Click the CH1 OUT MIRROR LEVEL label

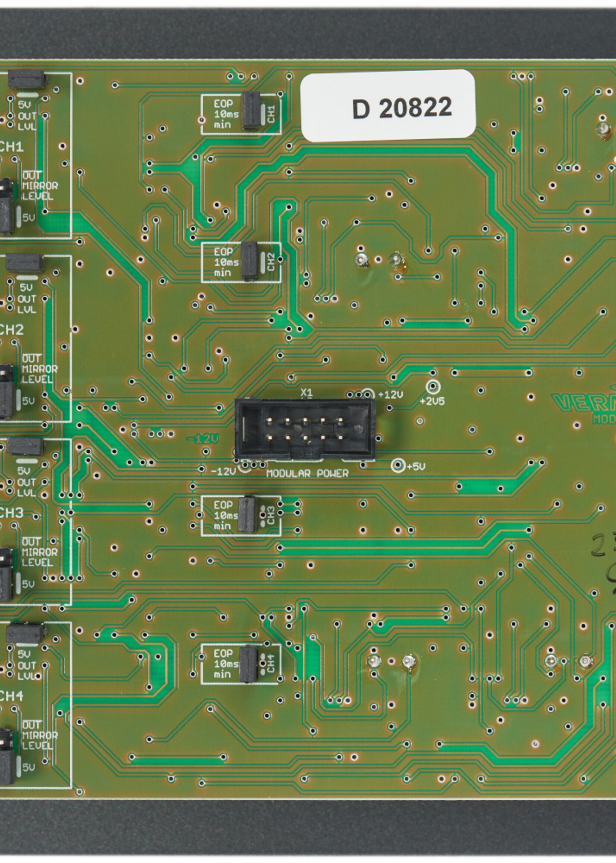pyautogui.click(x=40, y=186)
